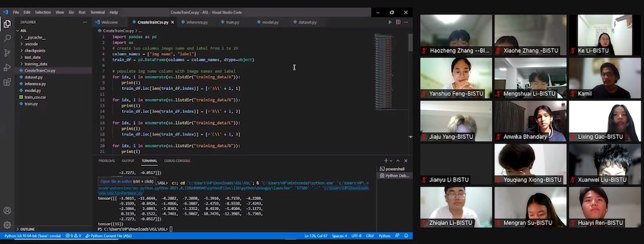Switch to the inference.py editor tab
Image resolution: width=644 pixels, height=244 pixels.
point(197,22)
